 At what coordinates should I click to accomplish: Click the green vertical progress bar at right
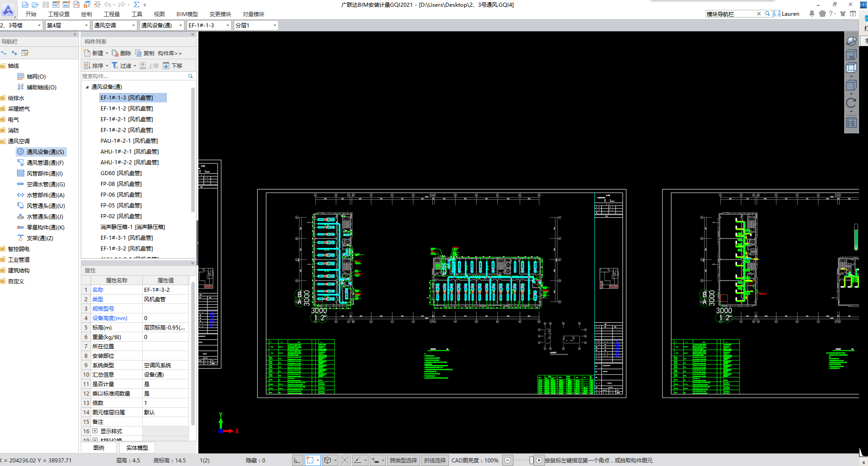point(856,237)
